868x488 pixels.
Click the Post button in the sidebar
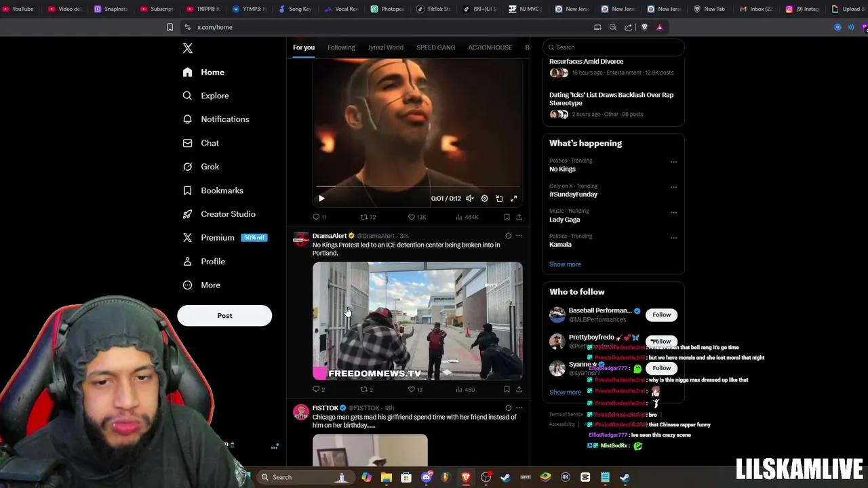(x=224, y=316)
